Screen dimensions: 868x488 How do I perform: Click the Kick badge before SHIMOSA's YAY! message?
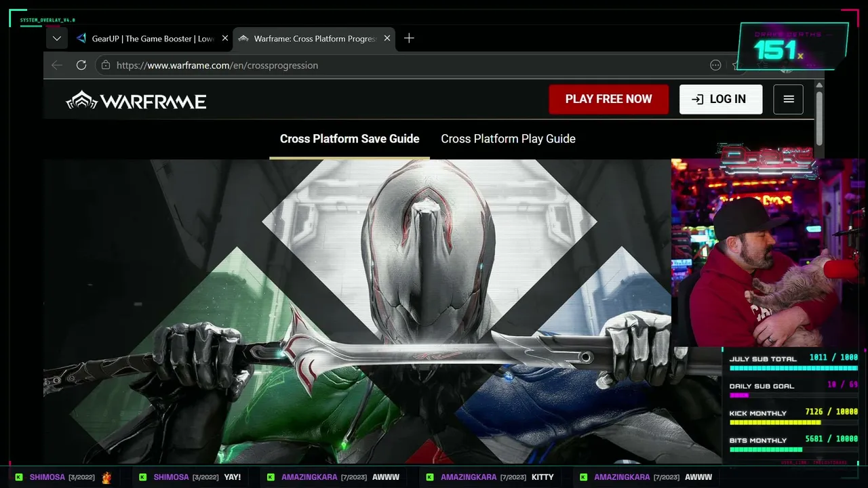tap(143, 477)
